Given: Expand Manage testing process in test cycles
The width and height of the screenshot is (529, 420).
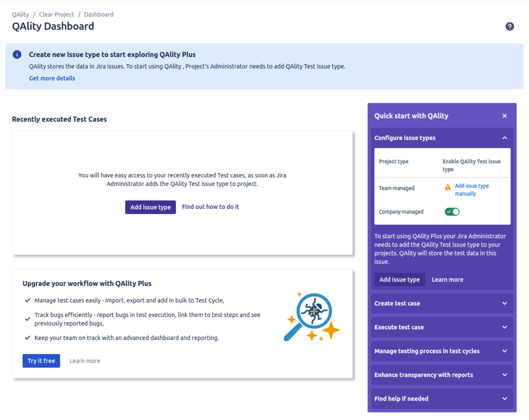Looking at the screenshot, I should tap(442, 351).
